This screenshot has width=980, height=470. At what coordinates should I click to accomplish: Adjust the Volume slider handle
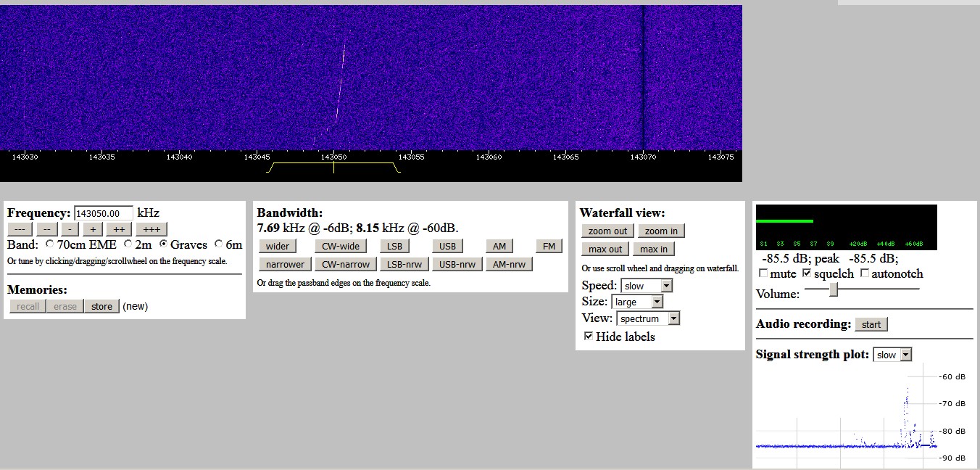pyautogui.click(x=834, y=289)
